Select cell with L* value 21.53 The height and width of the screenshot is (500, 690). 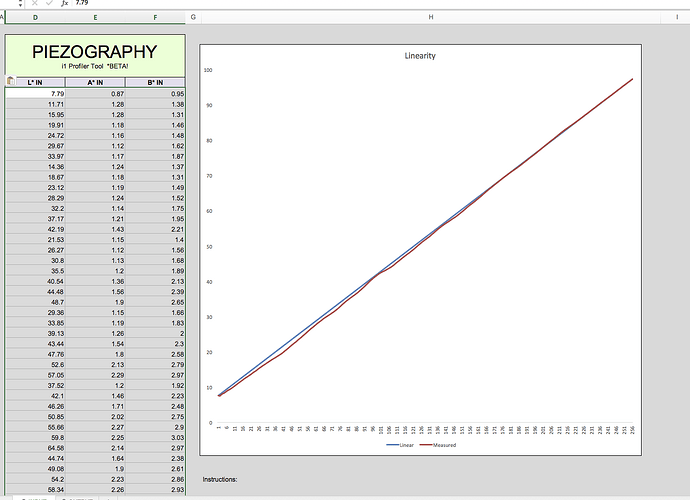point(35,239)
